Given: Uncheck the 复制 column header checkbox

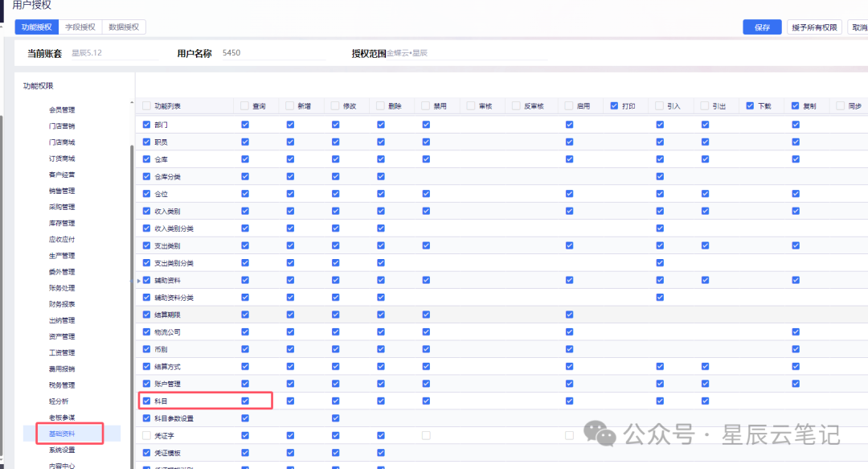Looking at the screenshot, I should click(796, 106).
